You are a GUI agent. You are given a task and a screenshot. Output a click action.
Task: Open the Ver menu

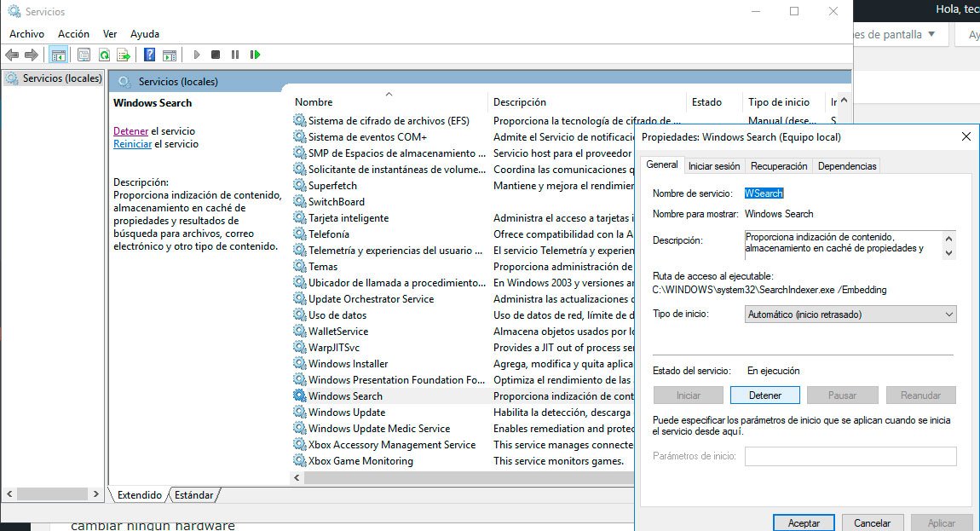pos(110,34)
